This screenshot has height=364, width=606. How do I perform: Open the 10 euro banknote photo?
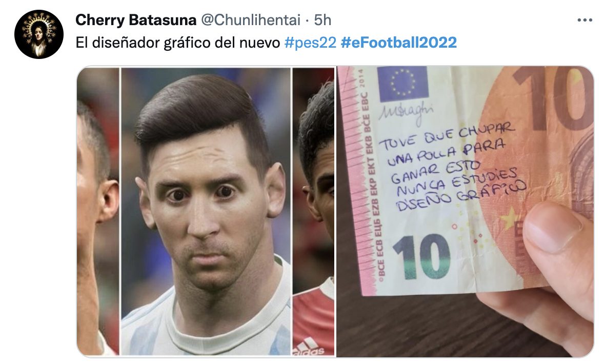click(x=465, y=211)
